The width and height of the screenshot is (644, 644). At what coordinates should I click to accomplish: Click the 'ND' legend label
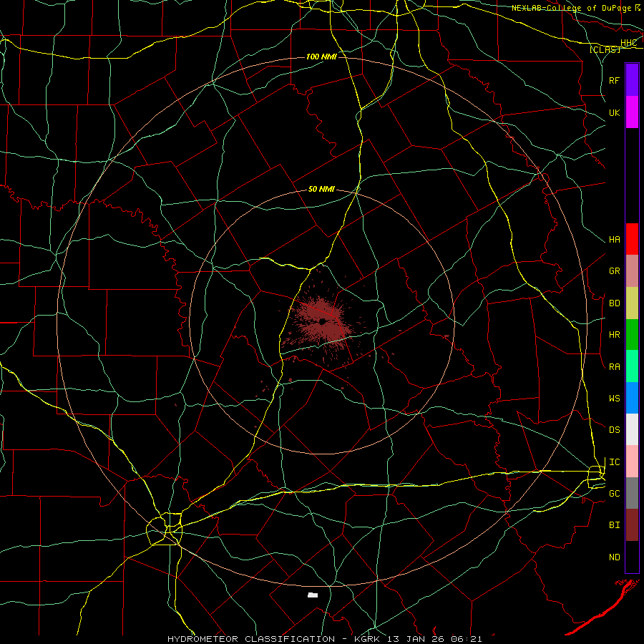[x=614, y=557]
